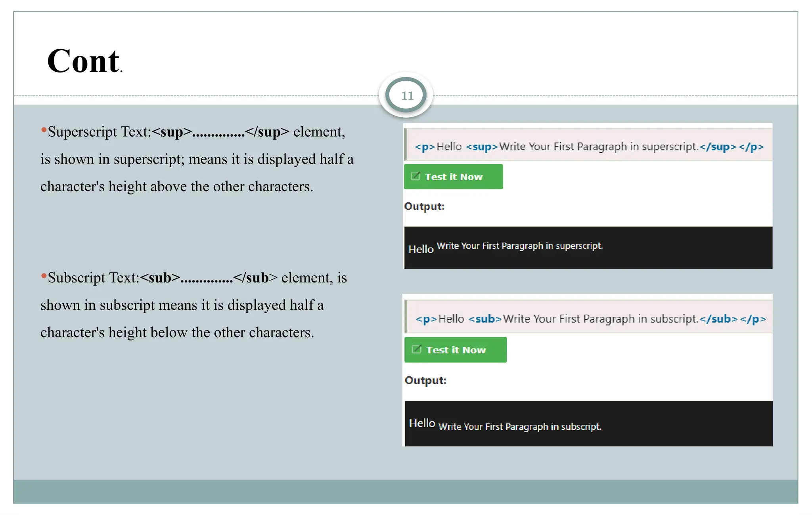Viewport: 812px width, 515px height.
Task: Click the slide number 11 circle
Action: coord(407,95)
